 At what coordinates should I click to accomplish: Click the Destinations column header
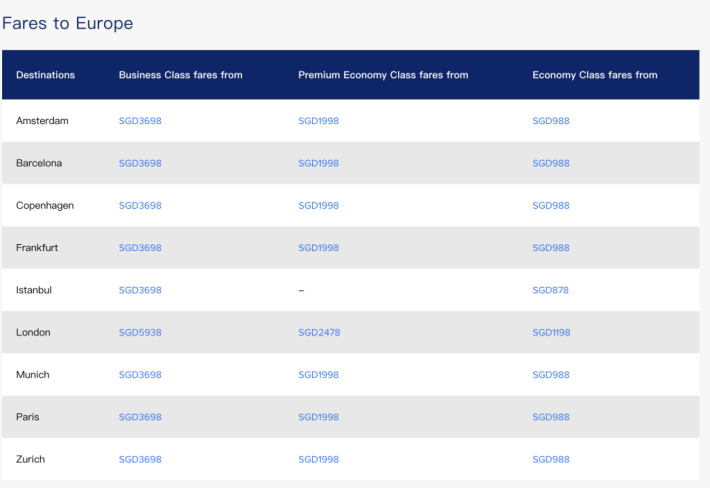pos(45,75)
